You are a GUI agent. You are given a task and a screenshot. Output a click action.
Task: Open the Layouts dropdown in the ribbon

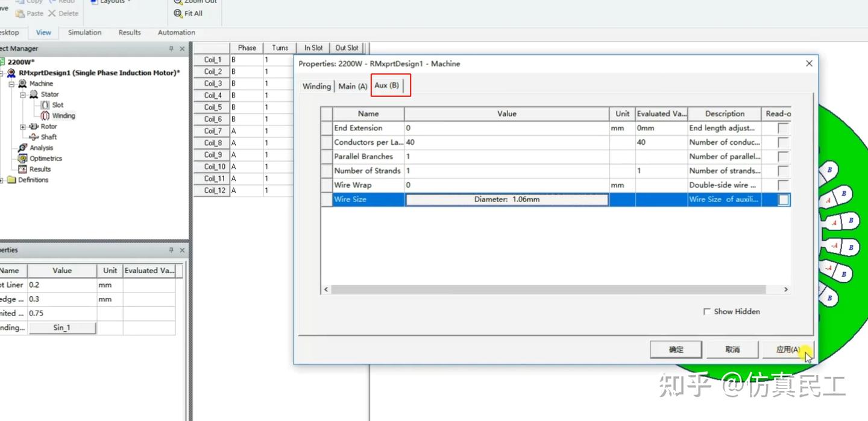[x=111, y=2]
